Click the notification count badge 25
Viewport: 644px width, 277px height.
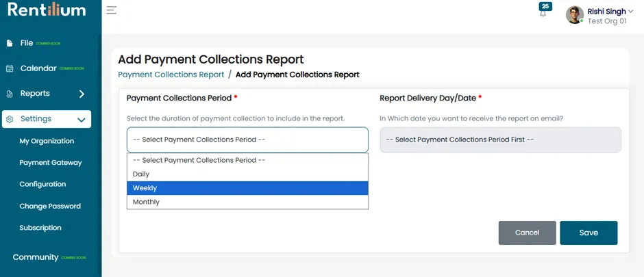pyautogui.click(x=545, y=6)
